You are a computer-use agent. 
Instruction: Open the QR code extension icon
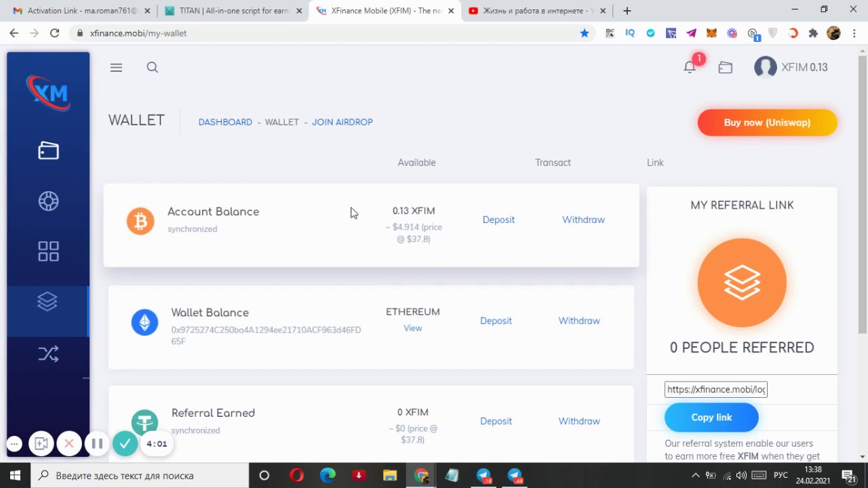(x=610, y=33)
